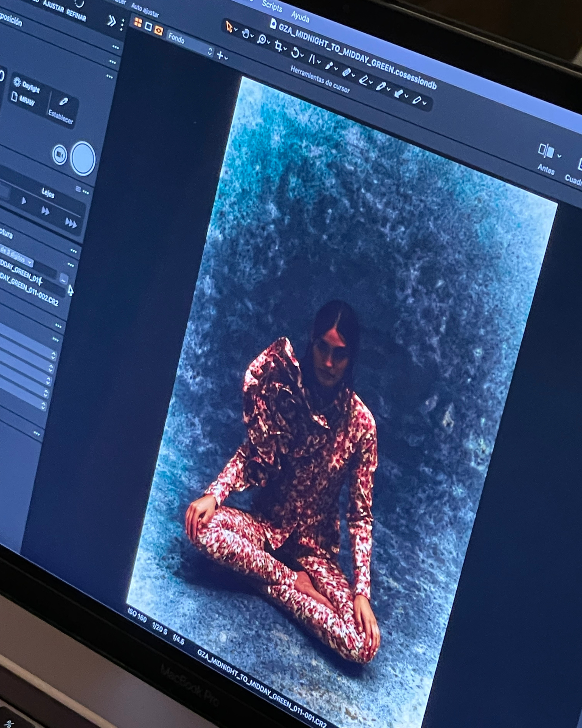The height and width of the screenshot is (728, 582).
Task: Switch to the AJUSTAR tab
Action: [53, 7]
